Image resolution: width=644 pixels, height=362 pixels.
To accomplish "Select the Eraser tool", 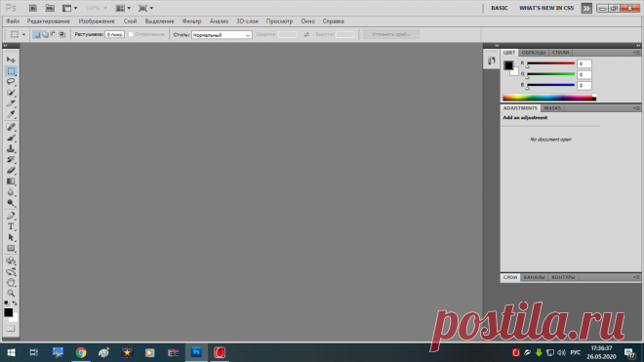I will [11, 170].
